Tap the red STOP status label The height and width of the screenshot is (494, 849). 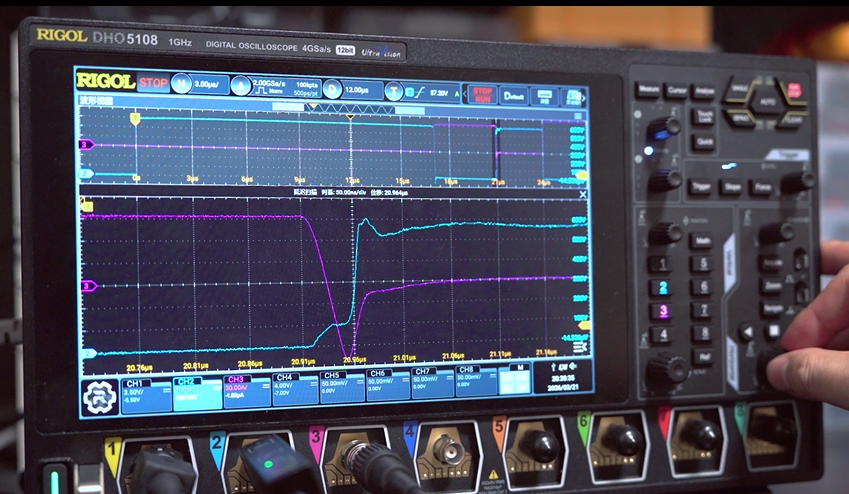(x=153, y=82)
